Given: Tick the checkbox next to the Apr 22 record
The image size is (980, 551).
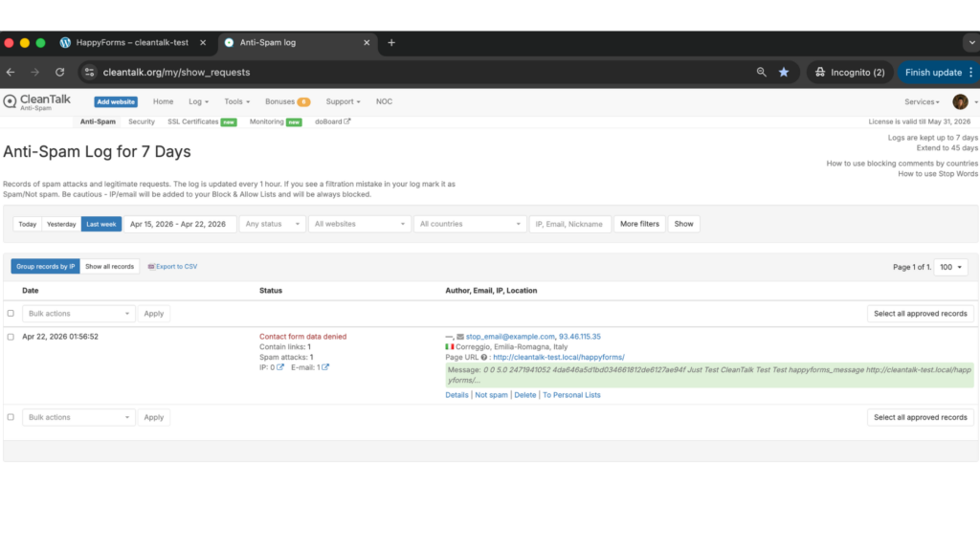Looking at the screenshot, I should [x=9, y=337].
